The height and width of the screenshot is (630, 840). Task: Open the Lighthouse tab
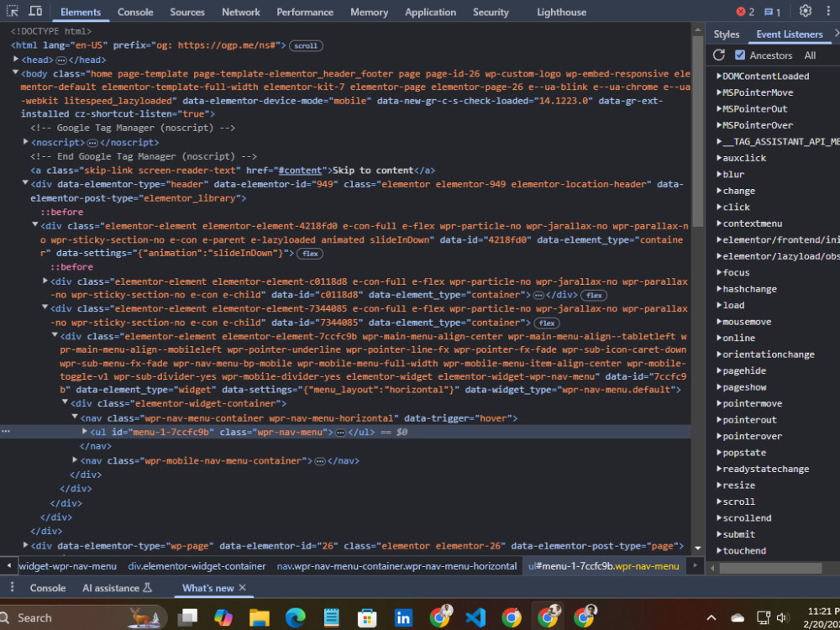click(561, 12)
